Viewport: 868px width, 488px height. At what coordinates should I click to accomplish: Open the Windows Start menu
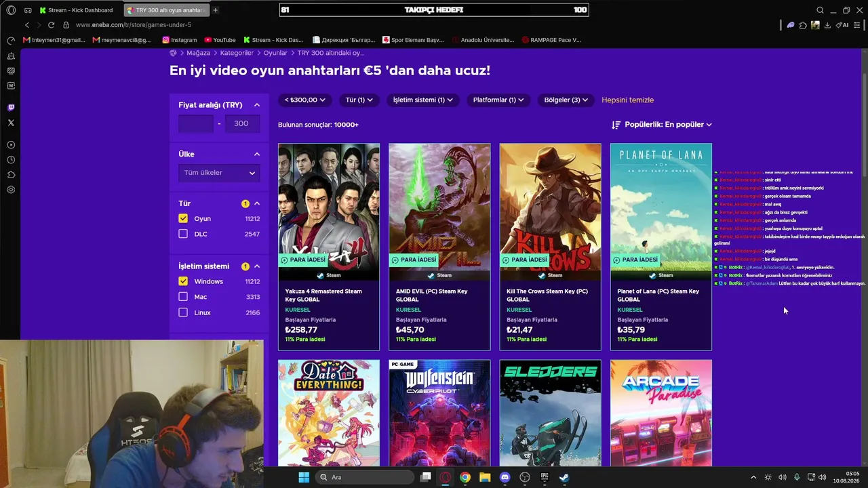304,477
